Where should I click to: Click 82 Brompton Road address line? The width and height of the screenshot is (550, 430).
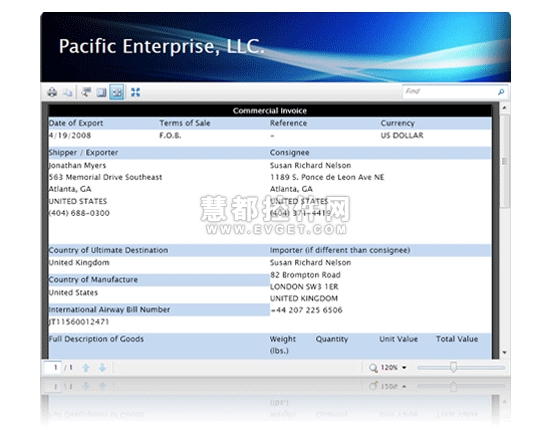[305, 275]
